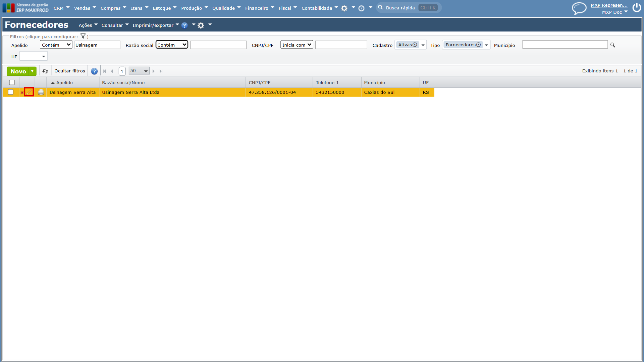
Task: Open Fornecedores page gear icon
Action: click(x=201, y=25)
